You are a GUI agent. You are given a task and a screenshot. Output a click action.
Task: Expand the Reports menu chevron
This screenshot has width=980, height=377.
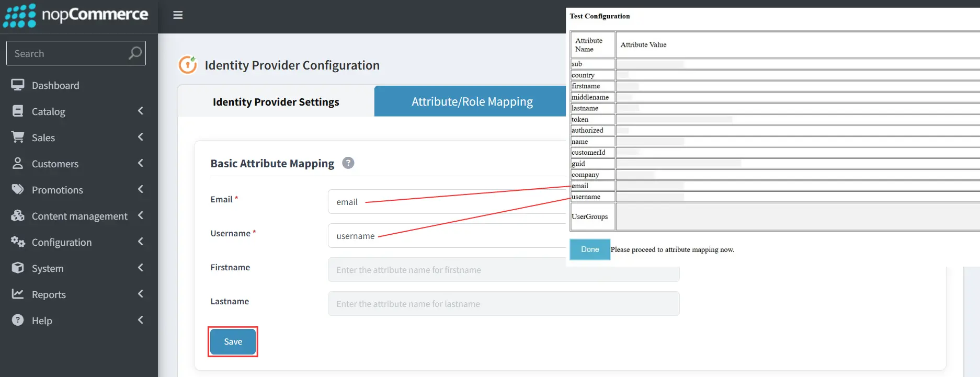click(140, 294)
